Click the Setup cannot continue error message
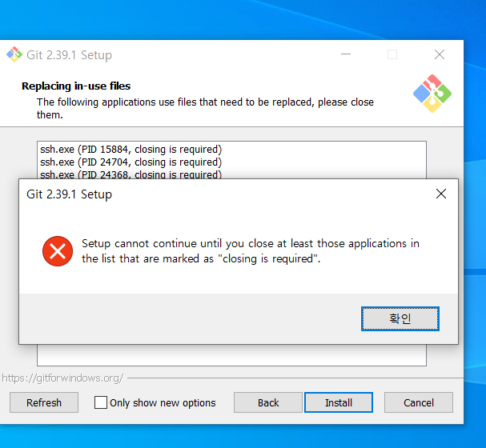The image size is (486, 448). (251, 251)
